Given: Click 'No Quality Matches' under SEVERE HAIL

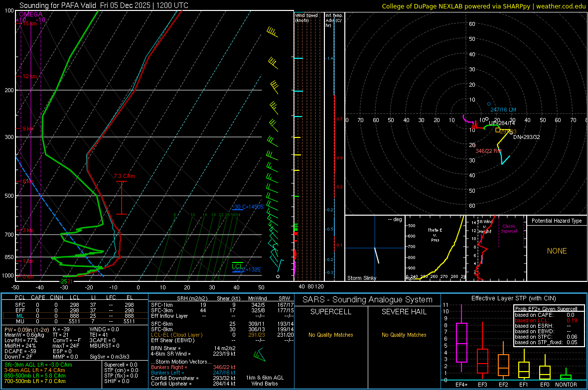Looking at the screenshot, I should [404, 335].
